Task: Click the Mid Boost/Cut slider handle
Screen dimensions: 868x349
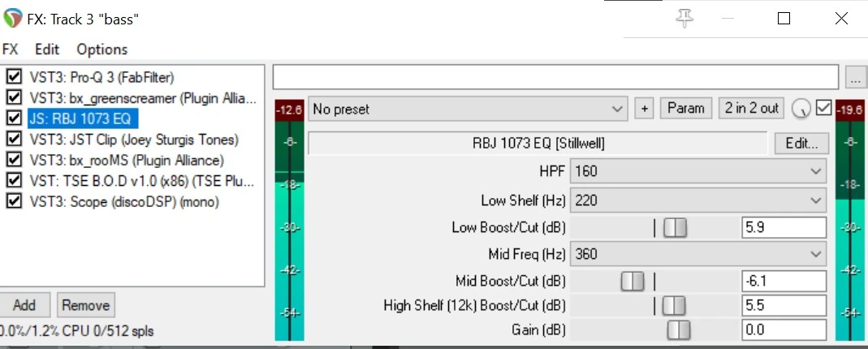Action: pyautogui.click(x=633, y=281)
